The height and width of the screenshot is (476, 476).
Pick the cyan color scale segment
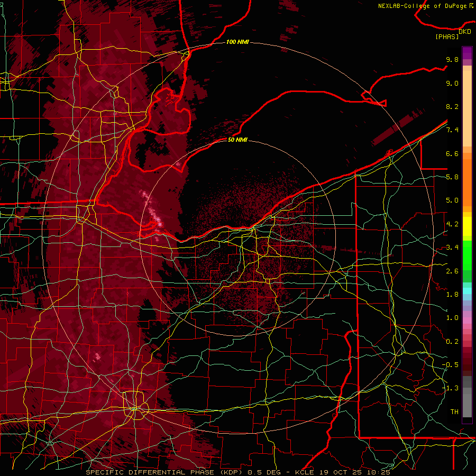click(467, 291)
